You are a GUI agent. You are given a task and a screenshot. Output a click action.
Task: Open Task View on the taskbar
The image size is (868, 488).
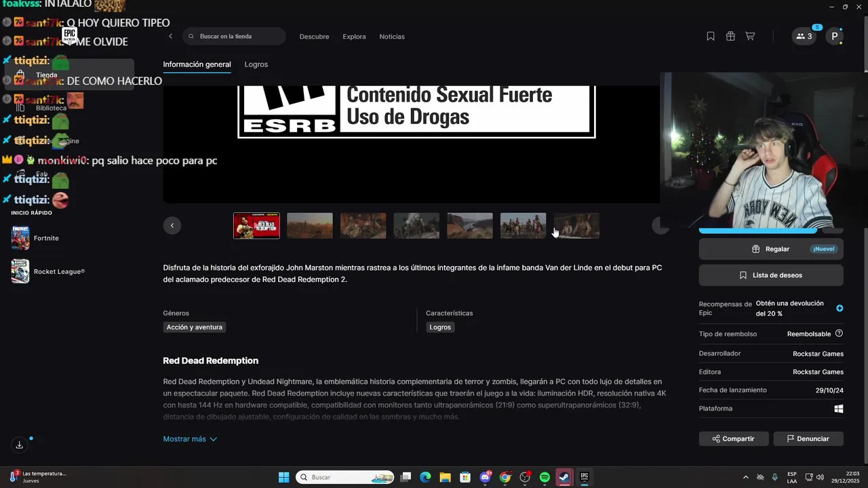click(406, 477)
